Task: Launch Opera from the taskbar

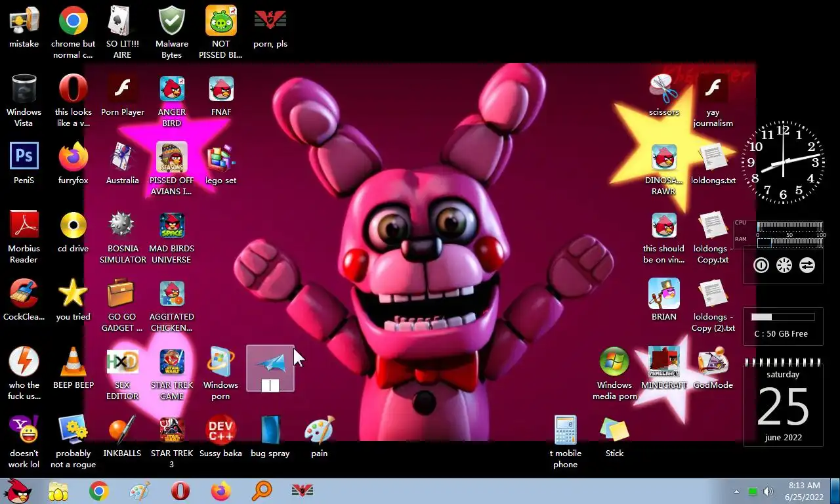Action: (180, 491)
